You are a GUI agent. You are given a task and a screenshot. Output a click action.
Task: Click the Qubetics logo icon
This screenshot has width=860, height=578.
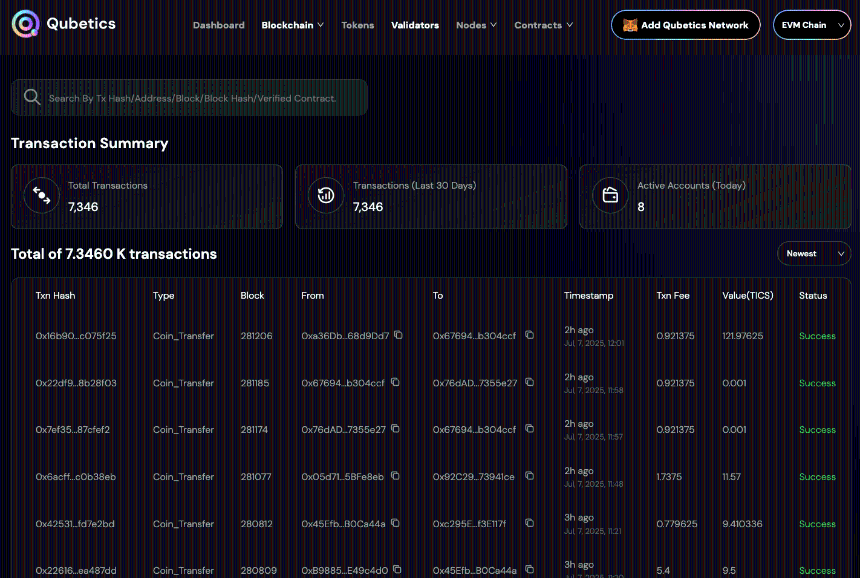coord(25,24)
